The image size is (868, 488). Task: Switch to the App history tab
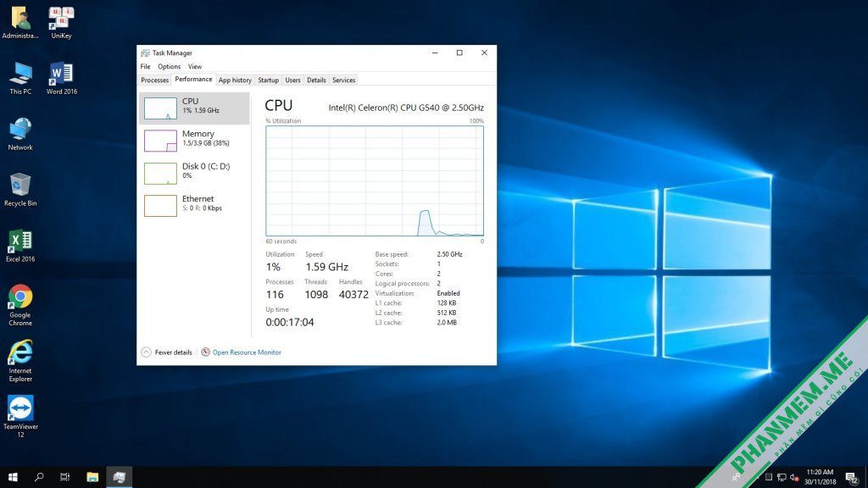point(235,80)
